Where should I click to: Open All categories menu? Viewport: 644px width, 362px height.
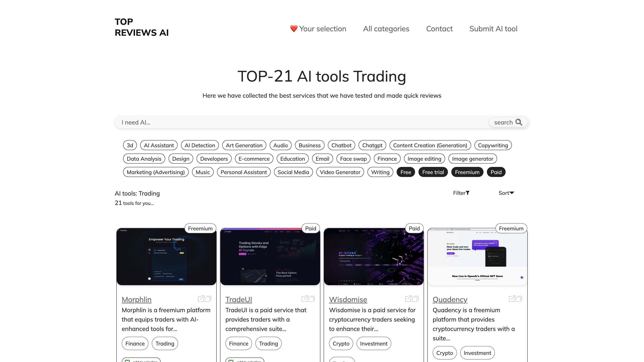click(x=386, y=29)
